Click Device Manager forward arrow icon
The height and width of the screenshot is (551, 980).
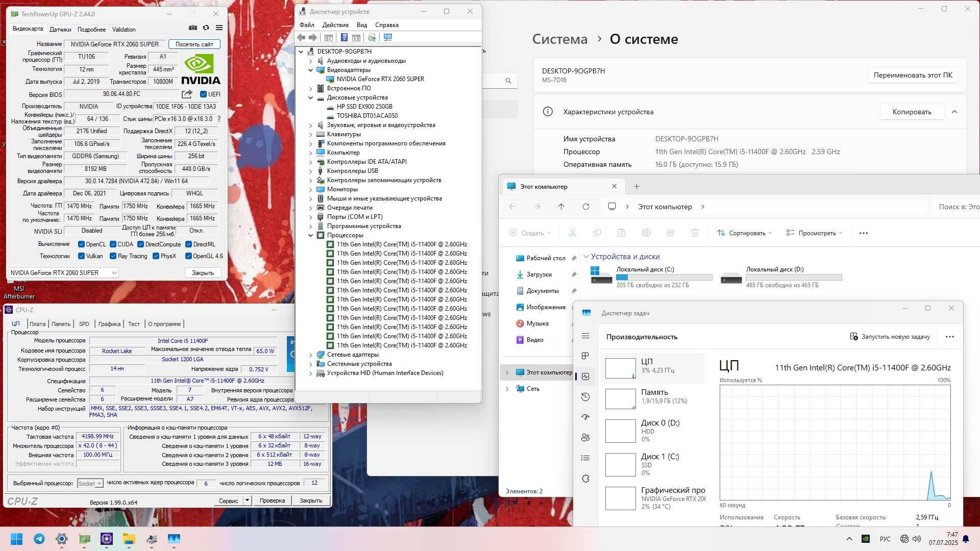click(313, 37)
